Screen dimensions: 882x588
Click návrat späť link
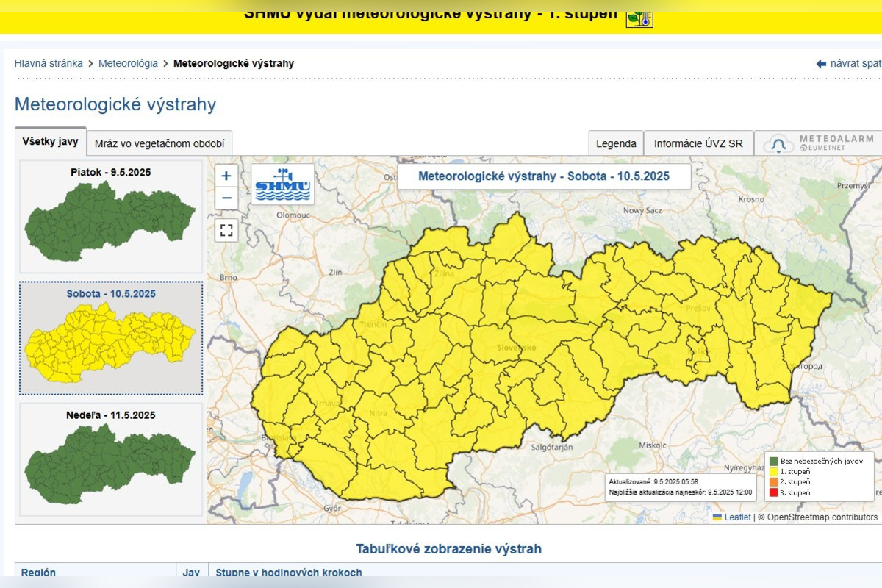pos(855,63)
